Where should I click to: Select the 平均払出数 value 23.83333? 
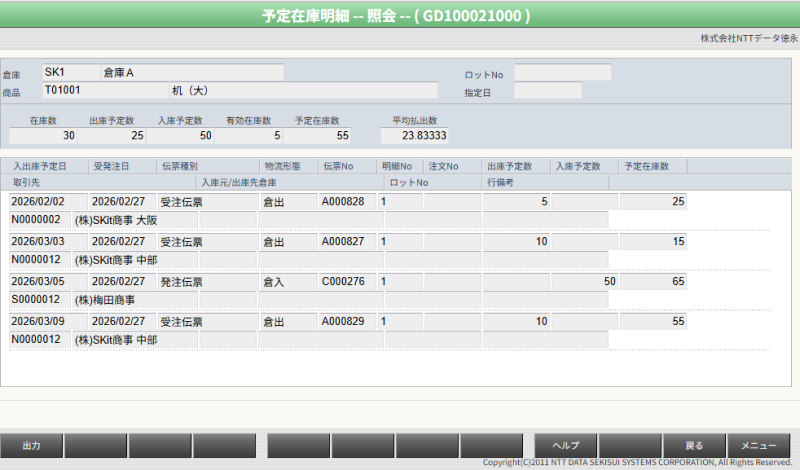(414, 135)
